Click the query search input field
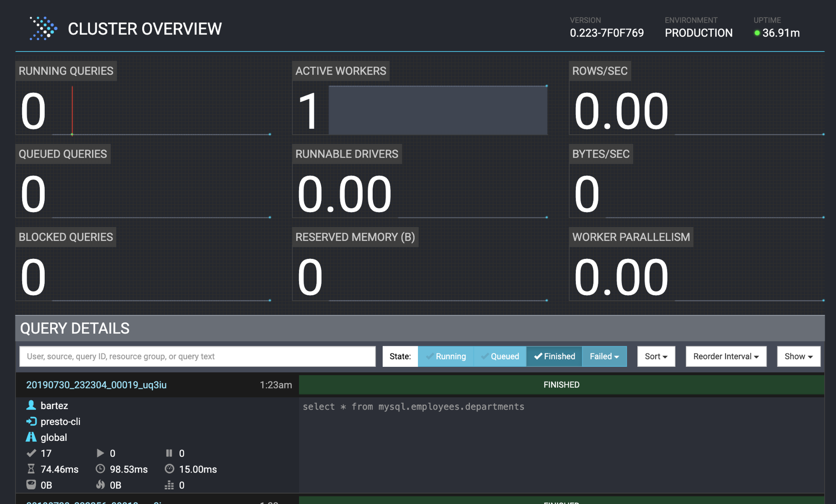Viewport: 836px width, 504px height. click(198, 356)
